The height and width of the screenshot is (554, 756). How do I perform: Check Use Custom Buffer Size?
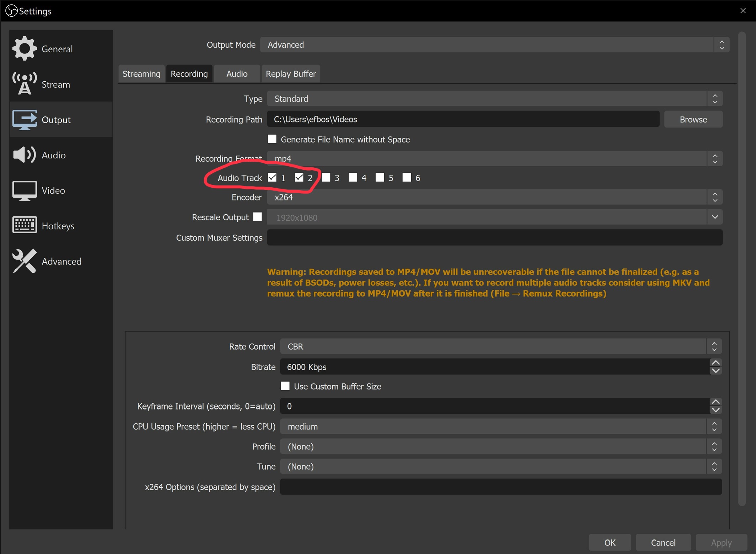tap(285, 386)
